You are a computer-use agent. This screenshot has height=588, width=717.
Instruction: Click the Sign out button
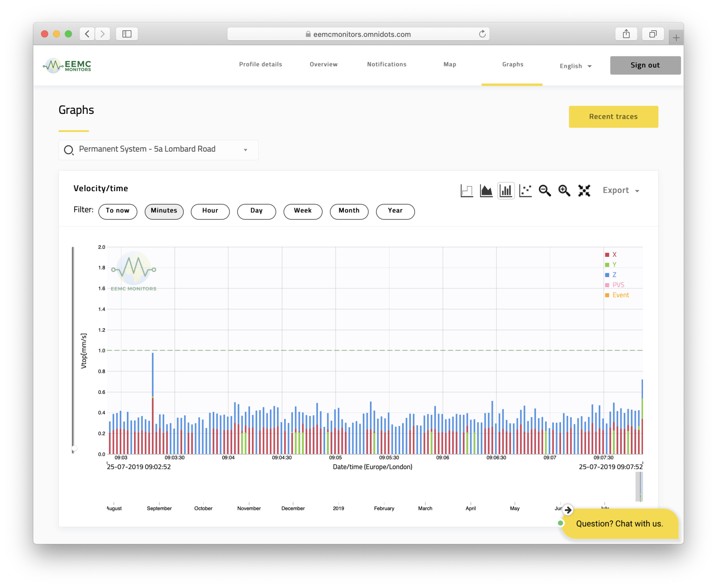[645, 65]
